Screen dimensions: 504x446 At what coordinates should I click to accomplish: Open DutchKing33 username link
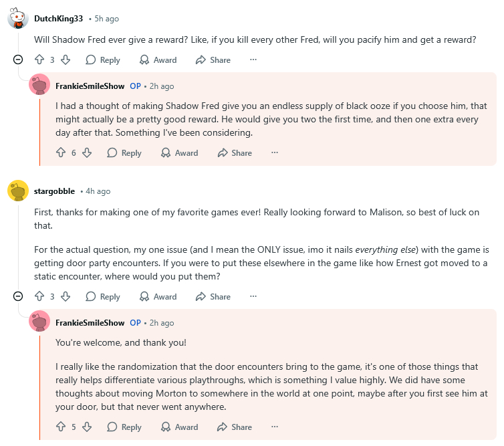pos(59,19)
